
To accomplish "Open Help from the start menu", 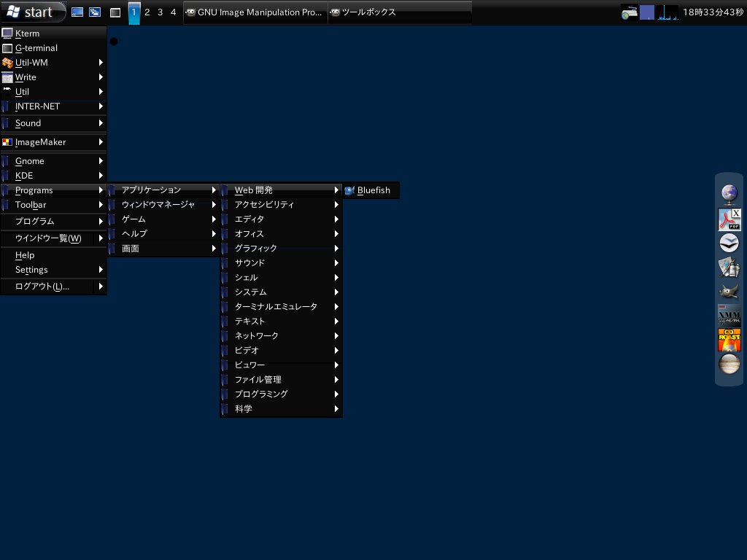I will 24,254.
